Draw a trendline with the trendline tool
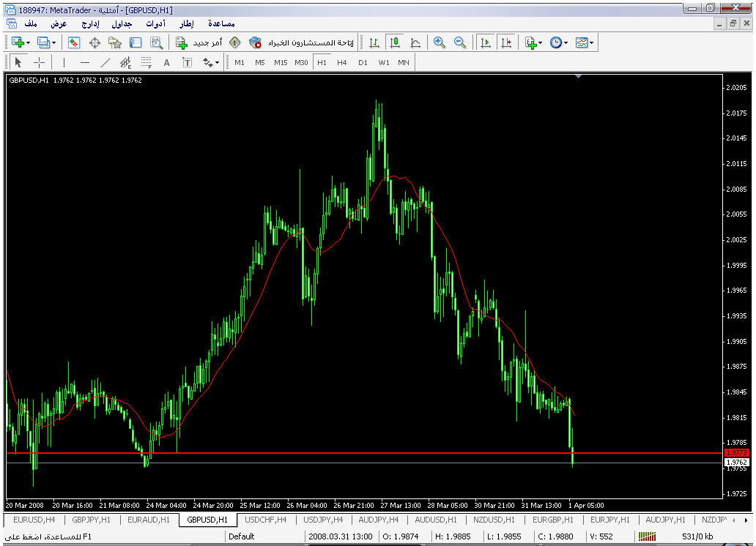Image resolution: width=756 pixels, height=546 pixels. [x=105, y=63]
